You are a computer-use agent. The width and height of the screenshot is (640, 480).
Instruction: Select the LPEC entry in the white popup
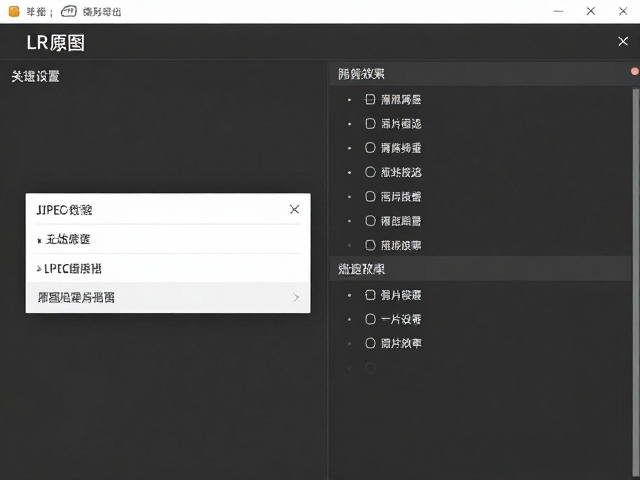(x=168, y=269)
